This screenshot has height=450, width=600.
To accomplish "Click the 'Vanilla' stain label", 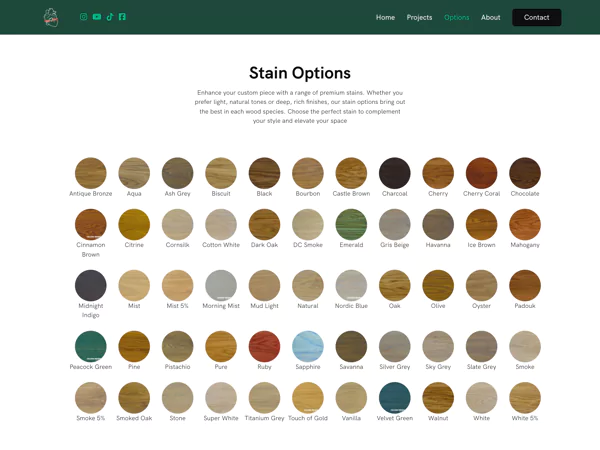I will pos(351,418).
